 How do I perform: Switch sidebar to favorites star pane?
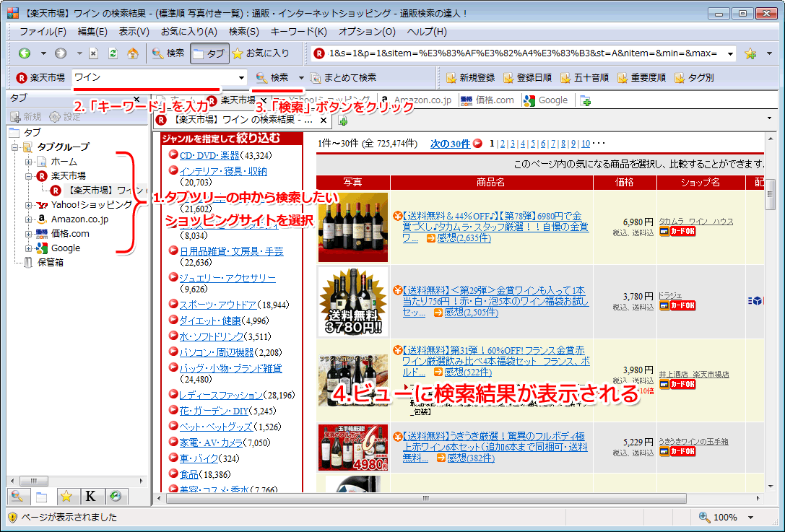[66, 496]
